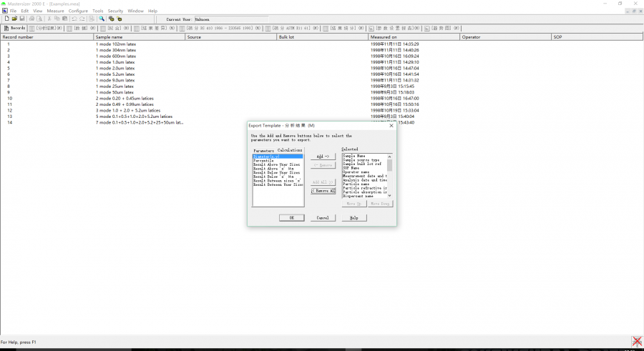Viewport: 644px width, 351px height.
Task: Click the Operator column header
Action: (505, 37)
